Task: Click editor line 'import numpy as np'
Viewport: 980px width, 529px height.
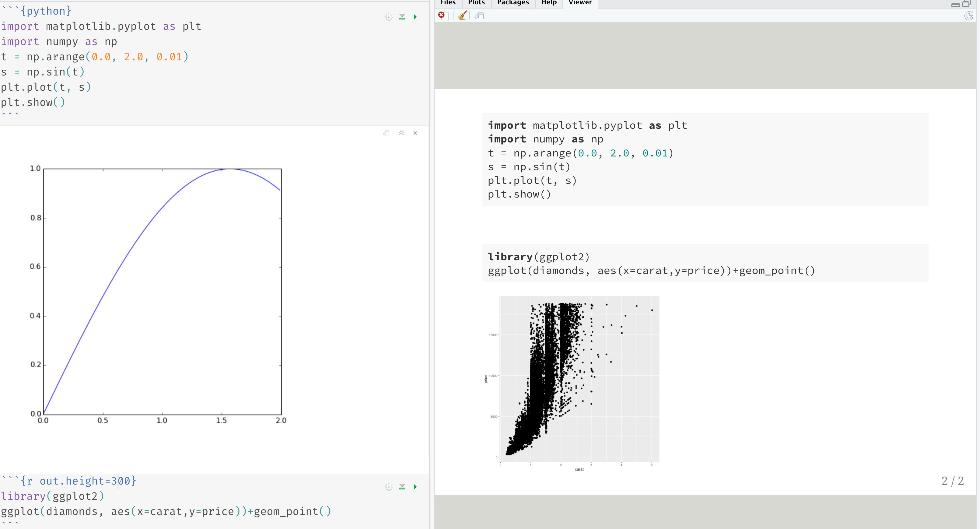Action: click(59, 41)
